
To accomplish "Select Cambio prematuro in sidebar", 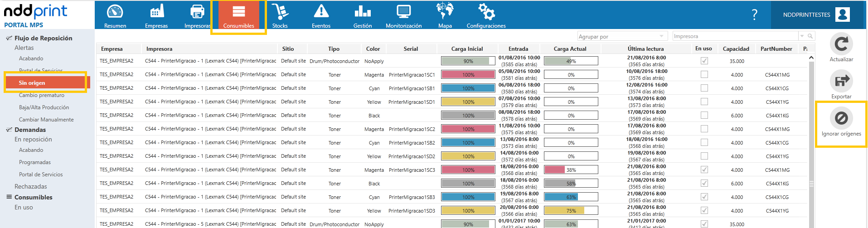I will pos(42,95).
